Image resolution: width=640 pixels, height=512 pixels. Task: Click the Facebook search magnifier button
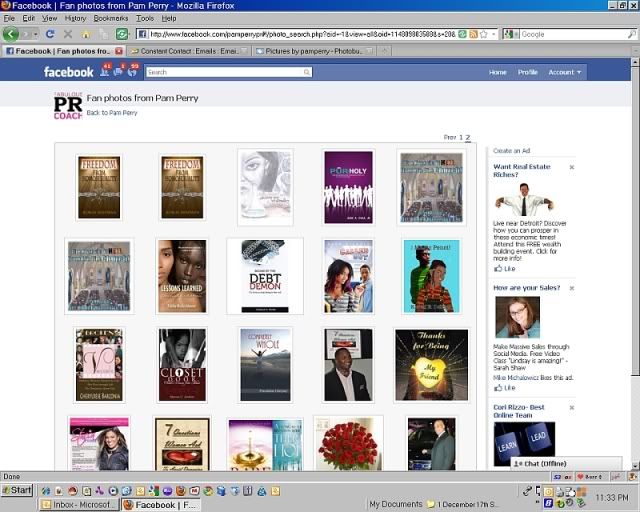(307, 72)
